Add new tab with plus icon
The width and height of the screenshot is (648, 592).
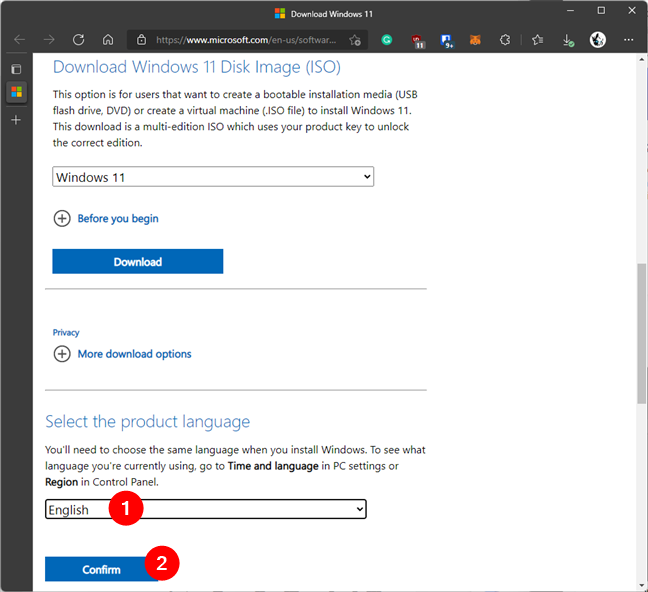coord(16,120)
